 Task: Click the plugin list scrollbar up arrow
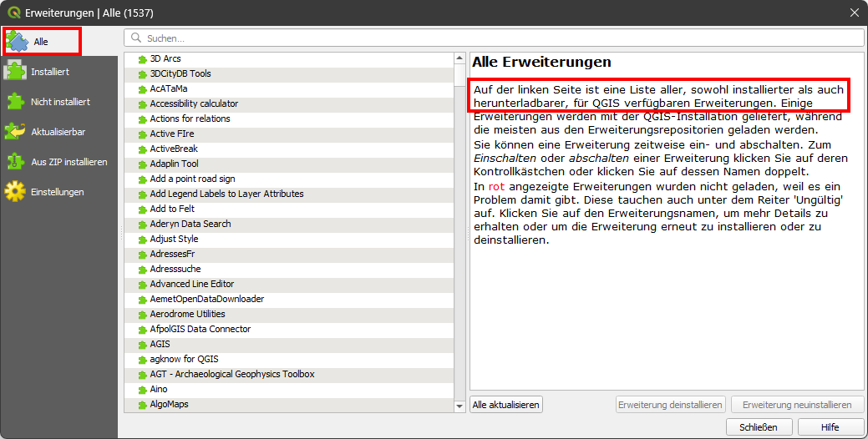pyautogui.click(x=459, y=58)
